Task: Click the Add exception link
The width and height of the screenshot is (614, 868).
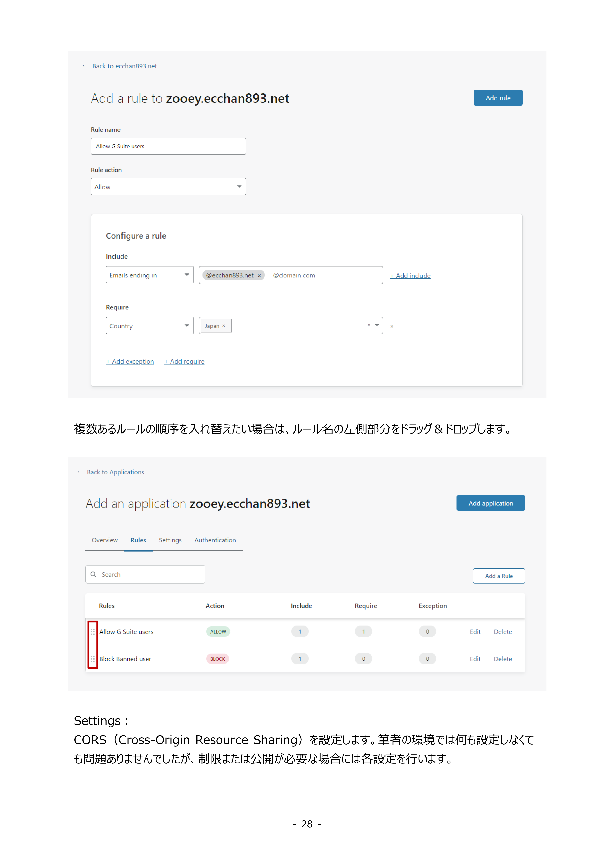Action: point(130,362)
